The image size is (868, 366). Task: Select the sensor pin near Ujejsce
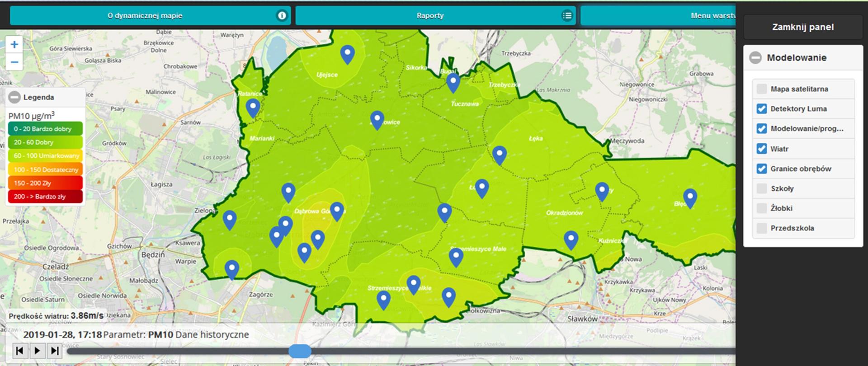(347, 54)
